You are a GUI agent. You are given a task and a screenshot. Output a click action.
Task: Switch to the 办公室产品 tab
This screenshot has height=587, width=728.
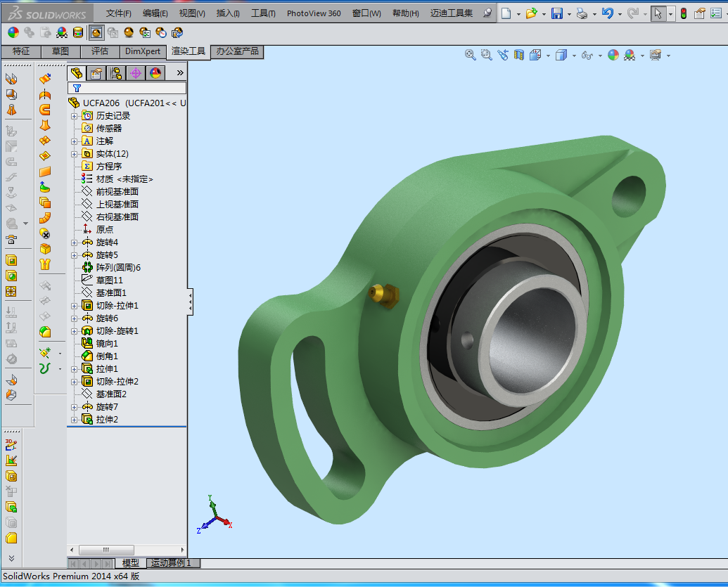(x=237, y=51)
